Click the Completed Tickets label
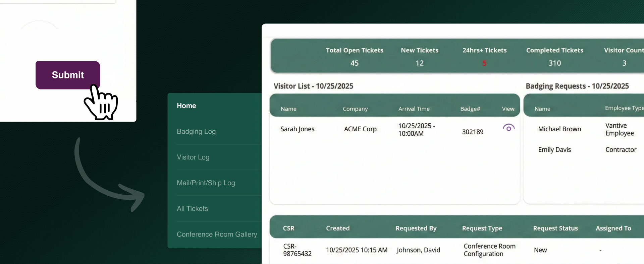This screenshot has height=264, width=644. (555, 50)
